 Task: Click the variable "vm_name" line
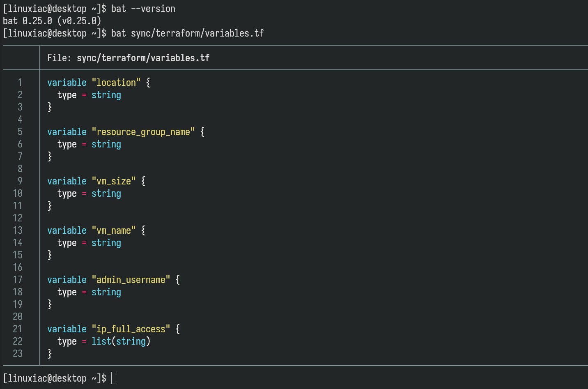(x=96, y=230)
